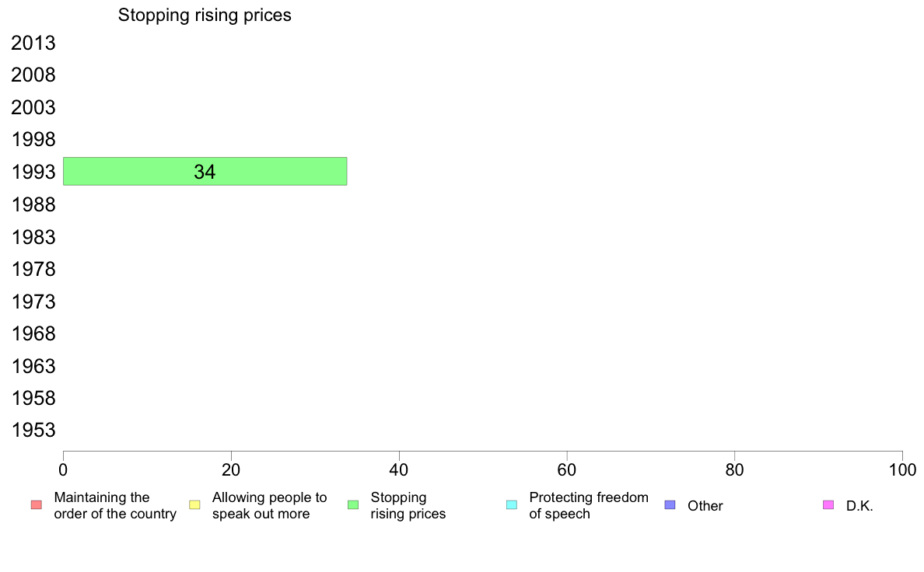Click the Stopping rising prices chart title
Screen dimensions: 924x572
click(x=205, y=16)
